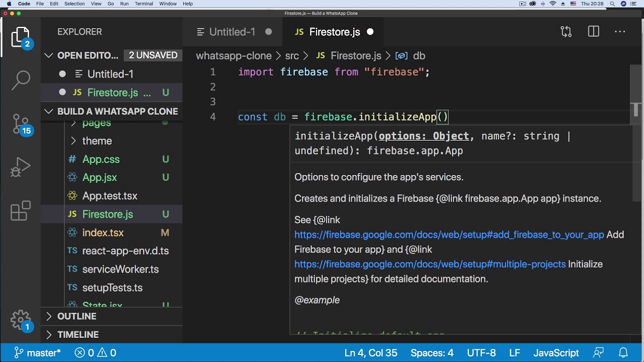
Task: Collapse the Build a WhatsApp Clone folder section
Action: pos(49,111)
